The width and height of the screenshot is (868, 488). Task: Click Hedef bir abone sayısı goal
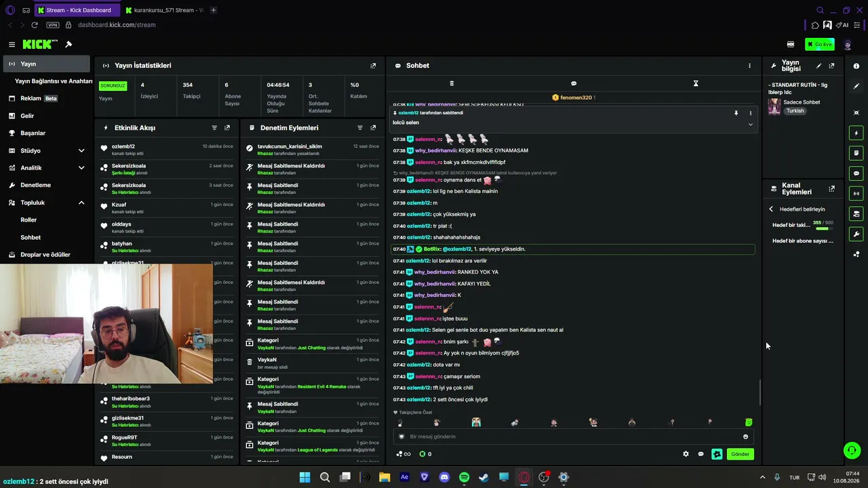(x=803, y=241)
